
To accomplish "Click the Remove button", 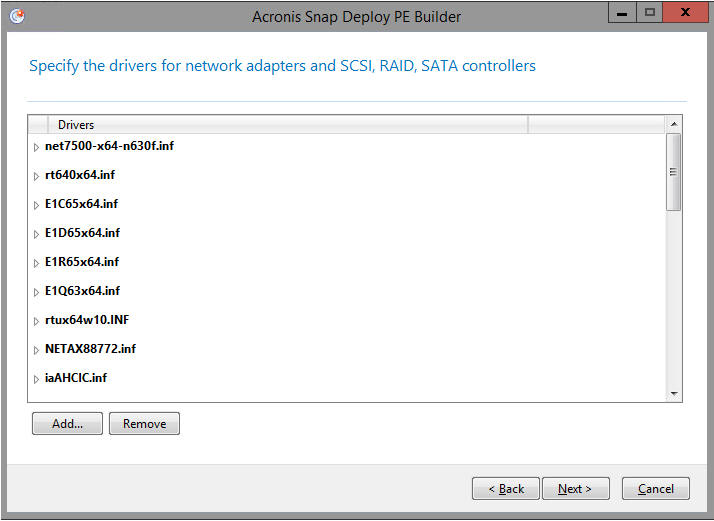I will (x=144, y=424).
